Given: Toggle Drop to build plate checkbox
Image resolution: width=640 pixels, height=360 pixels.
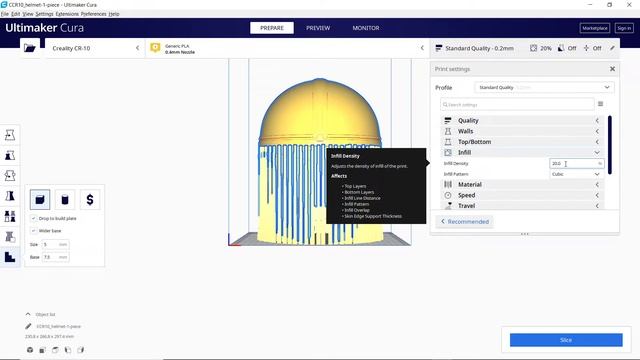Looking at the screenshot, I should click(33, 218).
